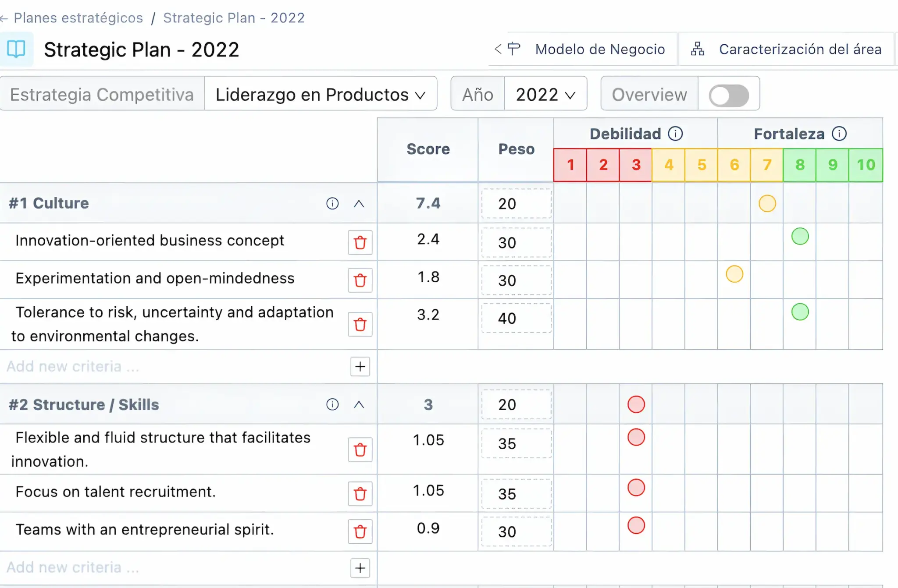Show info for #1 Culture section
898x588 pixels.
click(332, 203)
